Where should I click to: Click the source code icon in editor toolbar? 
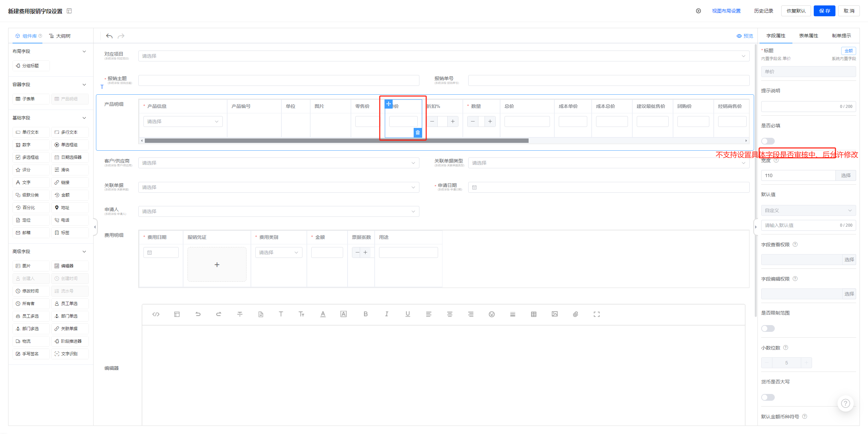[156, 314]
